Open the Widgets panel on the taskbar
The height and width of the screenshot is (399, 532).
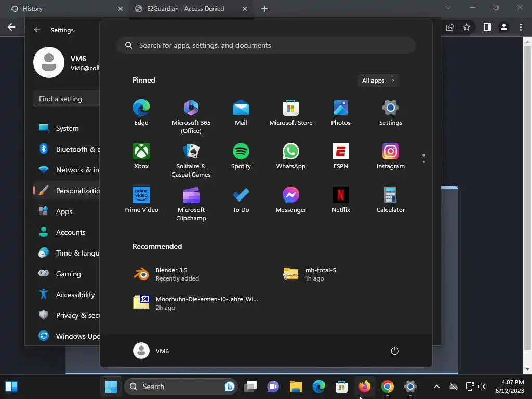point(11,387)
